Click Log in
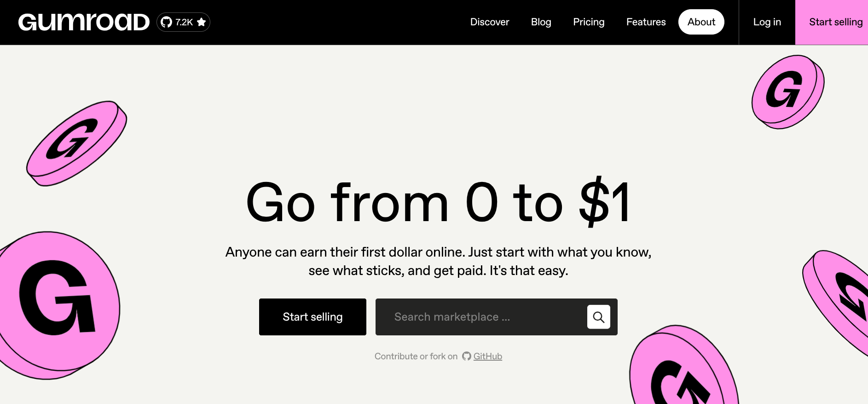This screenshot has width=868, height=404. coord(767,22)
